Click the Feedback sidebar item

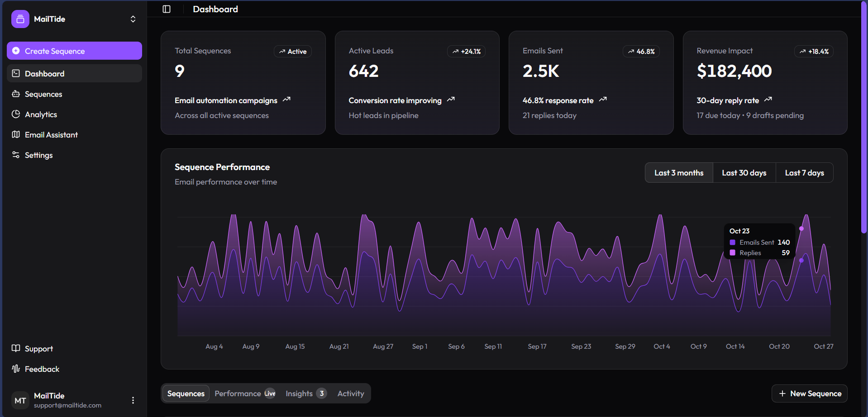[42, 369]
